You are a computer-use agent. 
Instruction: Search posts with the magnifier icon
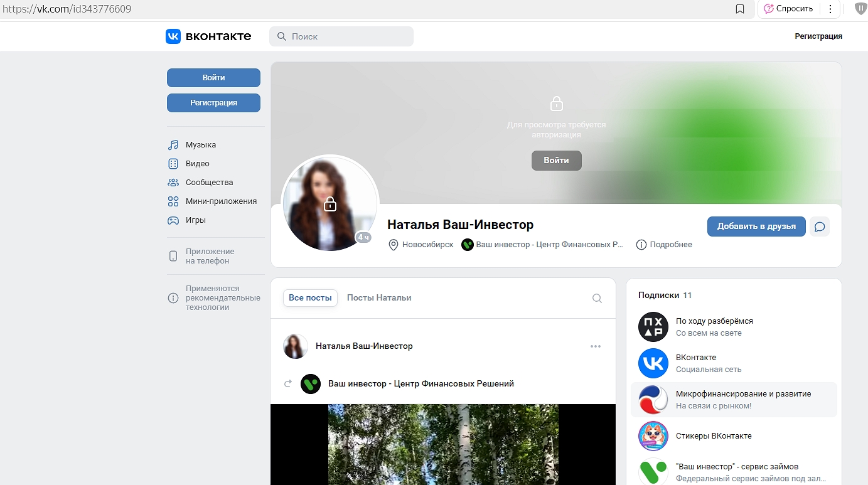pyautogui.click(x=597, y=299)
